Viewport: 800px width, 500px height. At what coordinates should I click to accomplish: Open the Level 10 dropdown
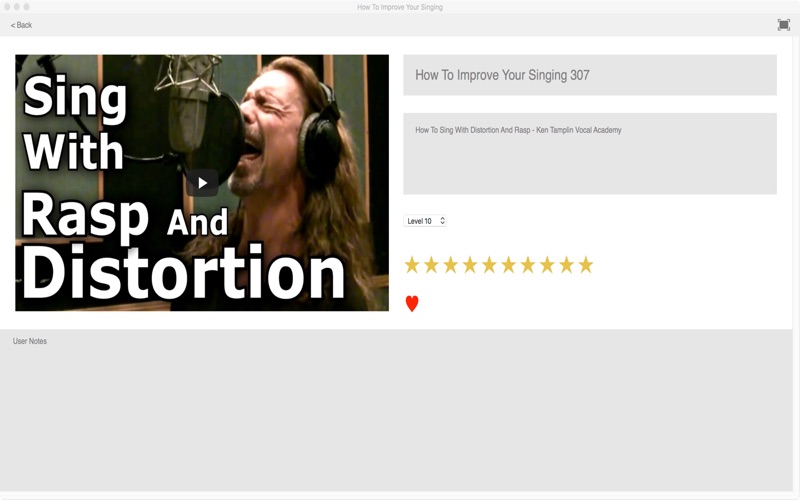425,221
